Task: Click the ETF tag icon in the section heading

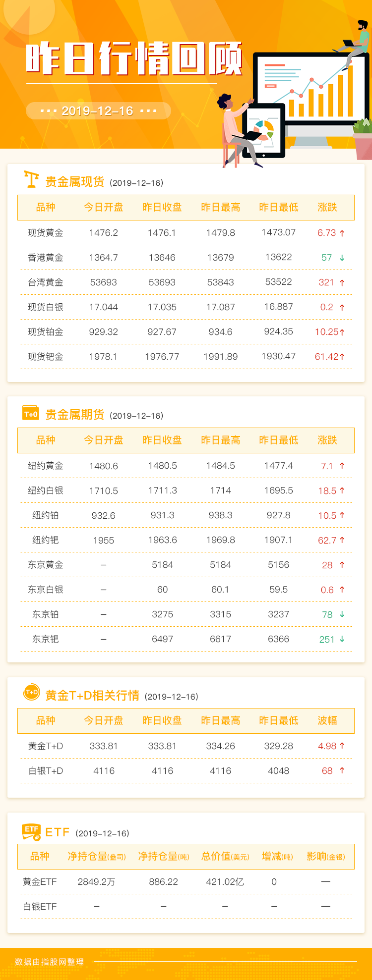Action: 31,832
